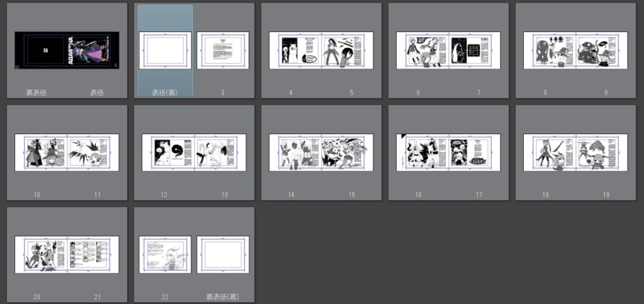
Task: Click the page number 9 label
Action: click(606, 93)
